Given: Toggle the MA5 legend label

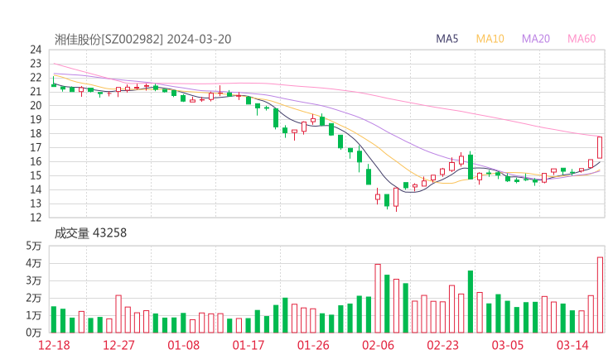Looking at the screenshot, I should point(447,39).
